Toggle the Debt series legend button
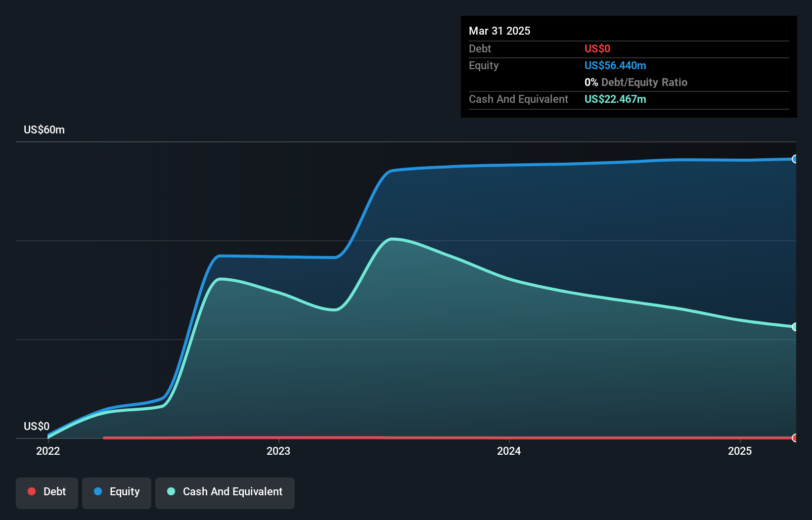The height and width of the screenshot is (520, 812). pos(47,493)
